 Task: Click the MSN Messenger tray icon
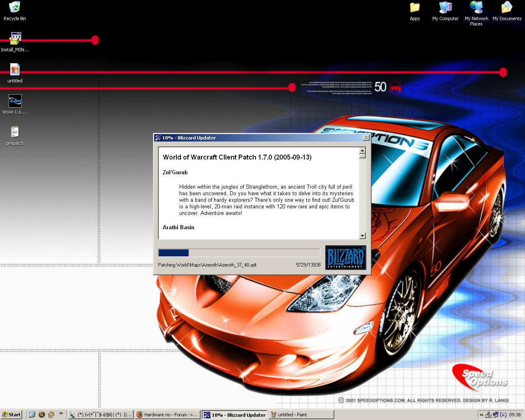[x=488, y=415]
